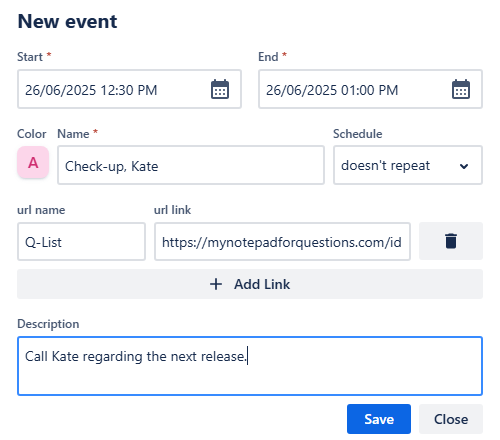
Task: Click the Description label above the text area
Action: [48, 324]
